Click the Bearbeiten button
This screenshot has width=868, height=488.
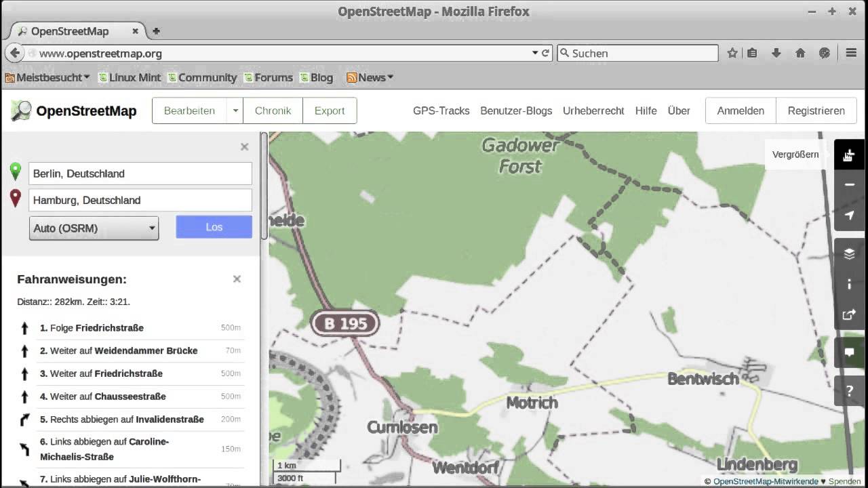tap(189, 110)
